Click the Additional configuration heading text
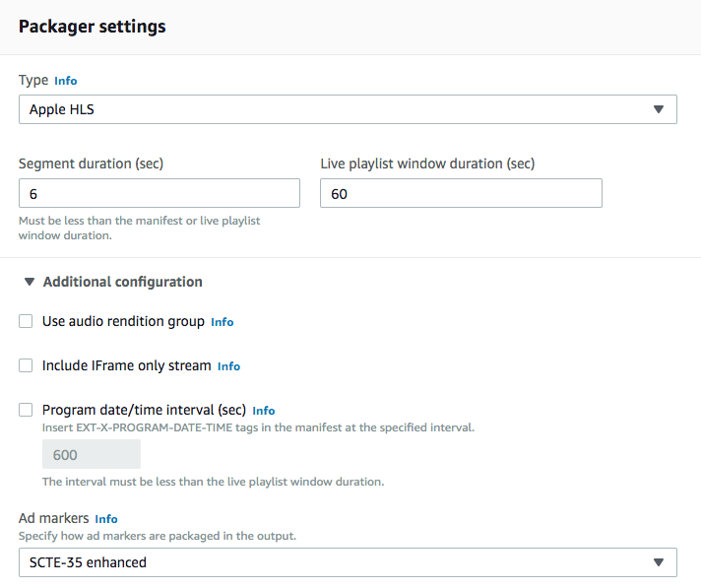Image resolution: width=701 pixels, height=588 pixels. click(x=122, y=282)
